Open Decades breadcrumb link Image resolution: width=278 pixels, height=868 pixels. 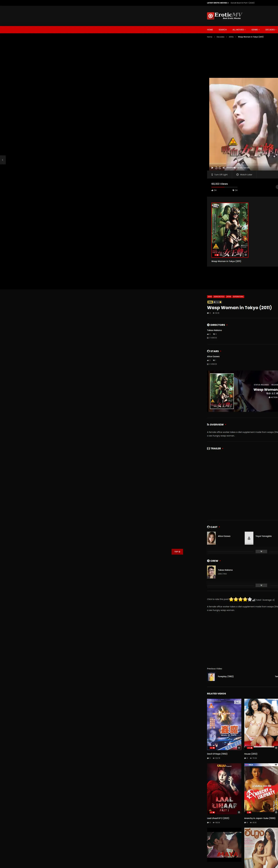point(220,37)
